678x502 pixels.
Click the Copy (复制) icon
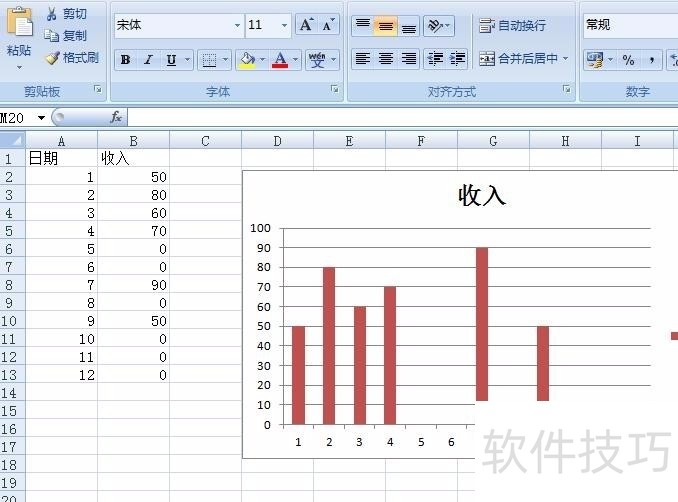click(51, 35)
